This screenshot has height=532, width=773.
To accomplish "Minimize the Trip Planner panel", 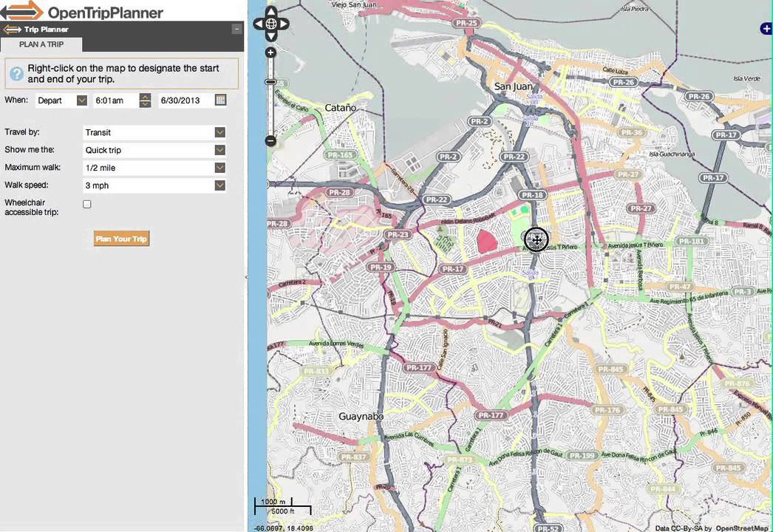I will (236, 29).
